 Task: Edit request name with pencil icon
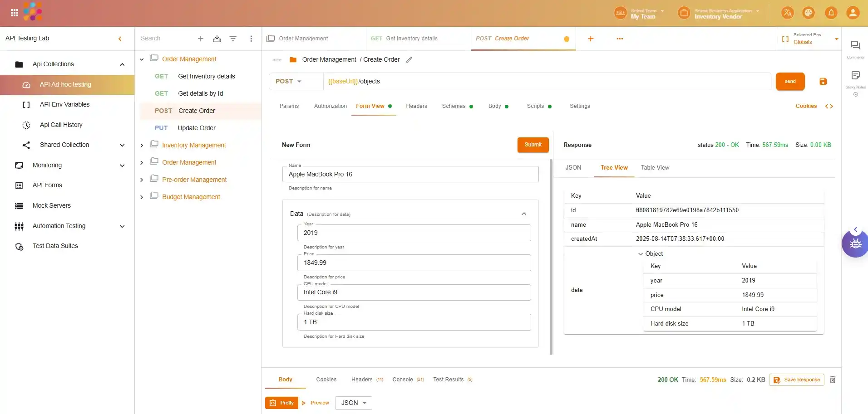409,60
